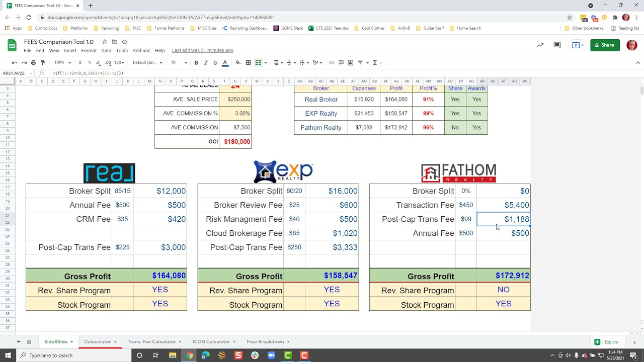Undo the last action in the toolbar

15,63
